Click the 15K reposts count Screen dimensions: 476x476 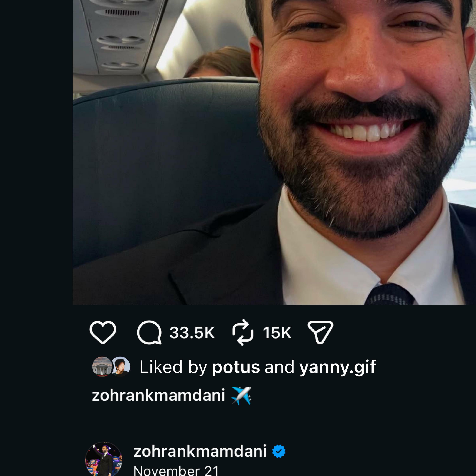tap(277, 333)
